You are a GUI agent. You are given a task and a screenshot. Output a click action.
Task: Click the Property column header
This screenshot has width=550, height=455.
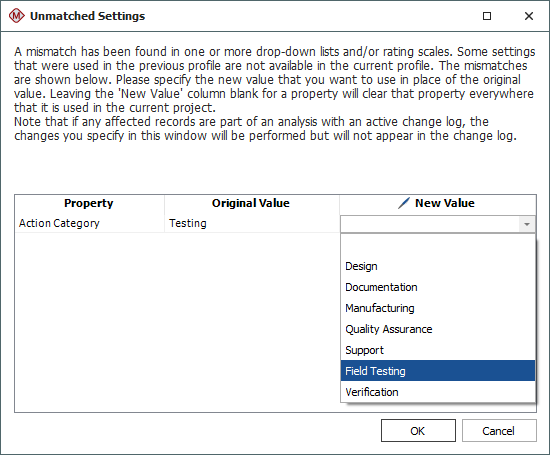(x=89, y=203)
